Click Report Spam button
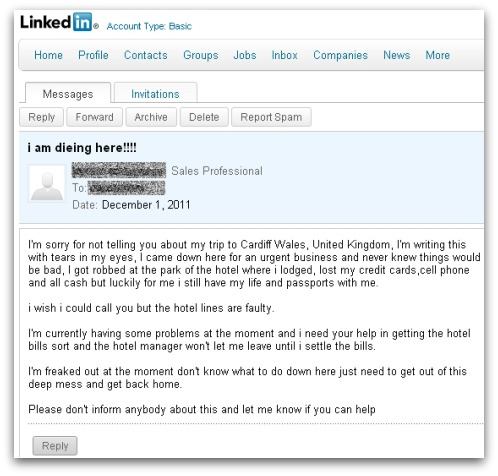The height and width of the screenshot is (476, 498). coord(271,117)
